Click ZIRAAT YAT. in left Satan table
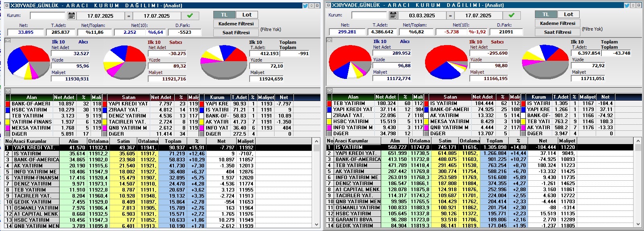 124,110
